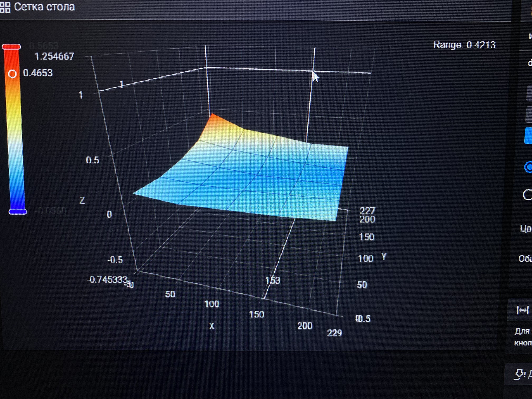
Task: Click the Range: 0.4213 readout
Action: pos(464,45)
